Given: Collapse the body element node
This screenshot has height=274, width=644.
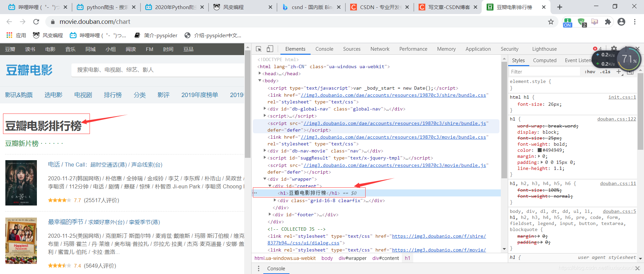Looking at the screenshot, I should (x=260, y=81).
